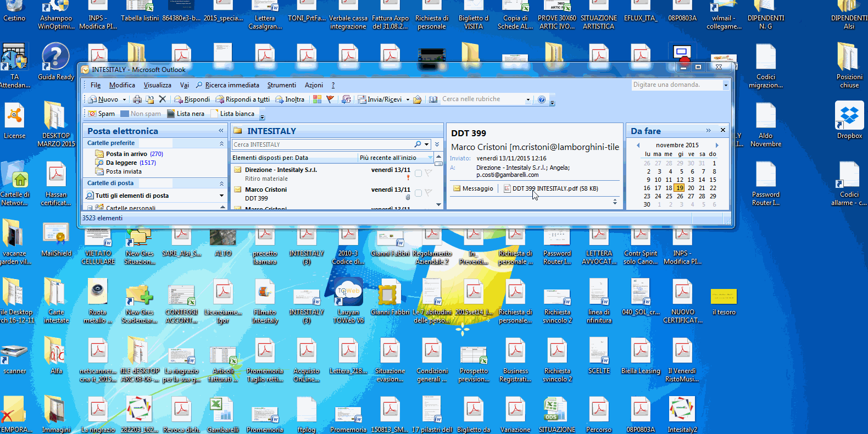Expand the Da fare bar chevron
868x434 pixels.
point(708,131)
